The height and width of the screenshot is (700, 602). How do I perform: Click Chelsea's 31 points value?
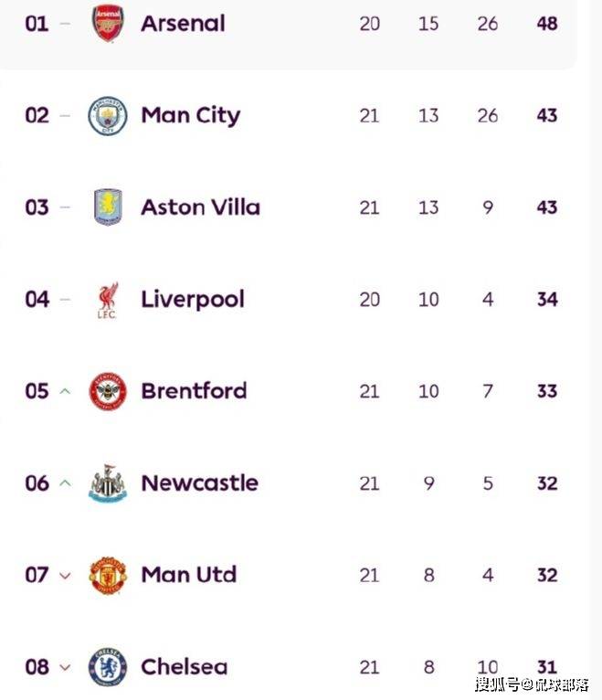[x=547, y=667]
